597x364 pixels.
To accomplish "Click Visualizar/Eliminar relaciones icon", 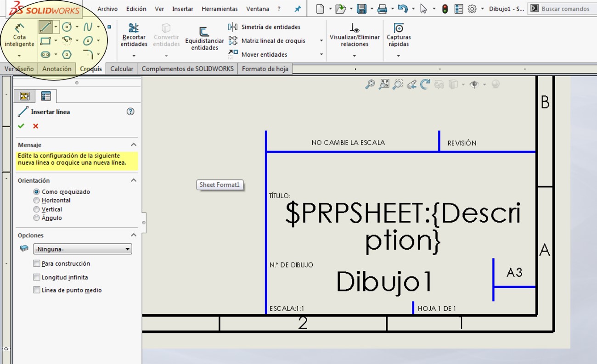I will pyautogui.click(x=354, y=28).
